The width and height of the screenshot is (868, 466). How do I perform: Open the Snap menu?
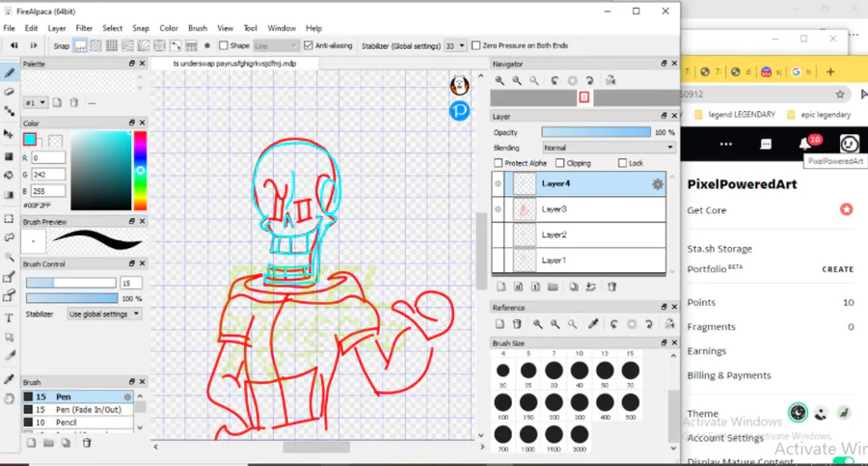click(x=141, y=28)
